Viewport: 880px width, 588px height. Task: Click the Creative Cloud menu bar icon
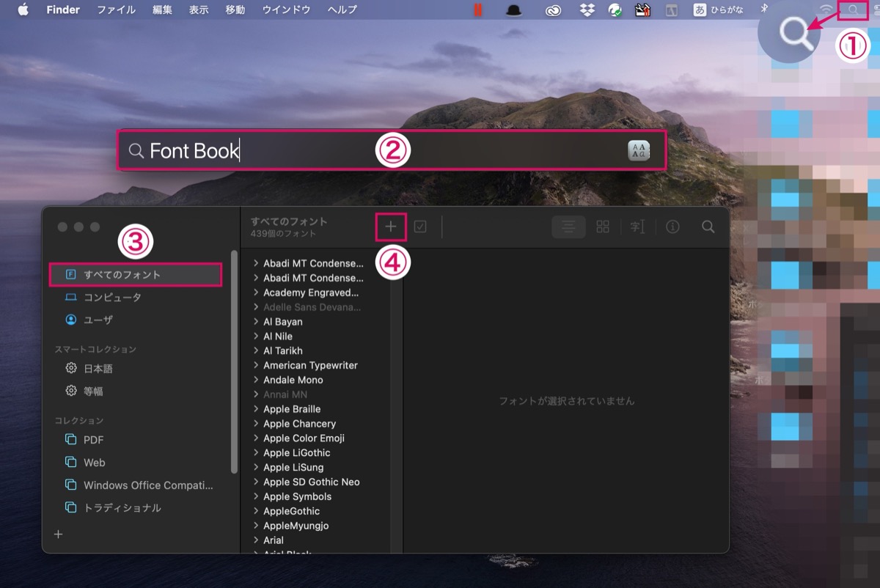(x=554, y=10)
